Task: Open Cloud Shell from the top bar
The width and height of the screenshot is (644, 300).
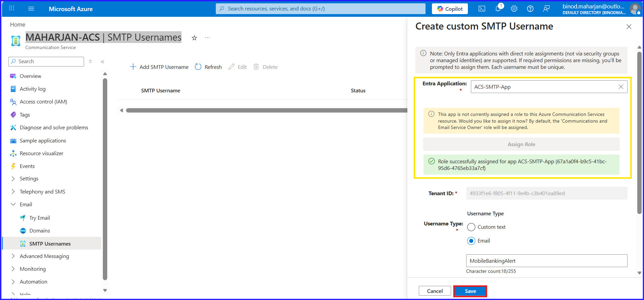Action: pyautogui.click(x=482, y=9)
